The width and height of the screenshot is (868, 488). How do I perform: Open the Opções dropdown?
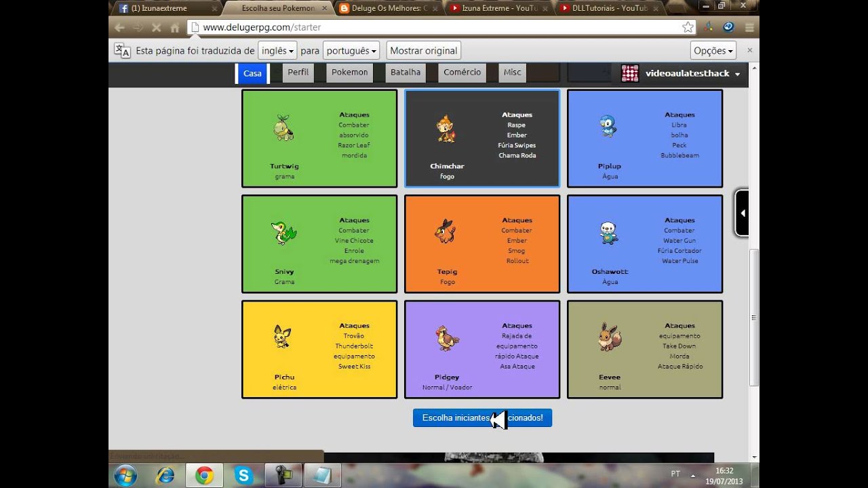tap(713, 51)
